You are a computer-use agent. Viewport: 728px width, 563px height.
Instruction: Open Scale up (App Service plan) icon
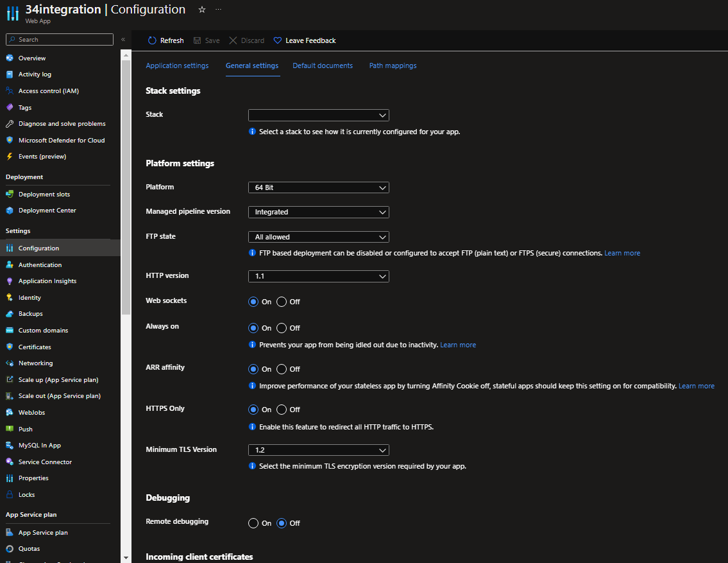[x=9, y=379]
